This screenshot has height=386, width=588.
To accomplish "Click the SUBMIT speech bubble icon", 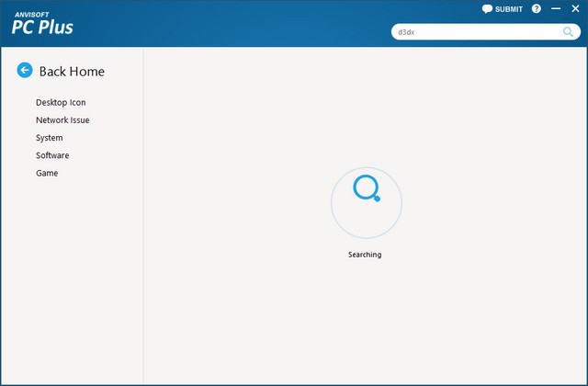I will pos(488,9).
